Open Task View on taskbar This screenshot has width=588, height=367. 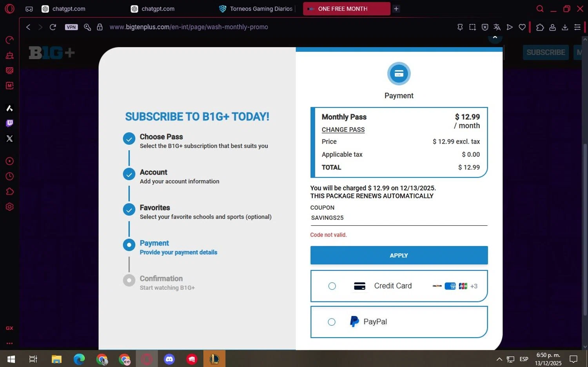[x=33, y=359]
